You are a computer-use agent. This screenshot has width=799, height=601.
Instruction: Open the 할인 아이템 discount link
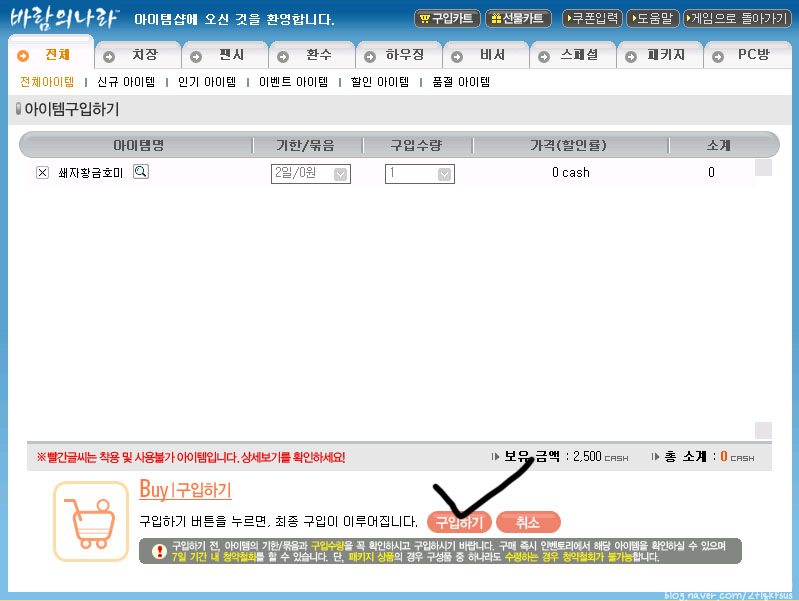tap(379, 82)
